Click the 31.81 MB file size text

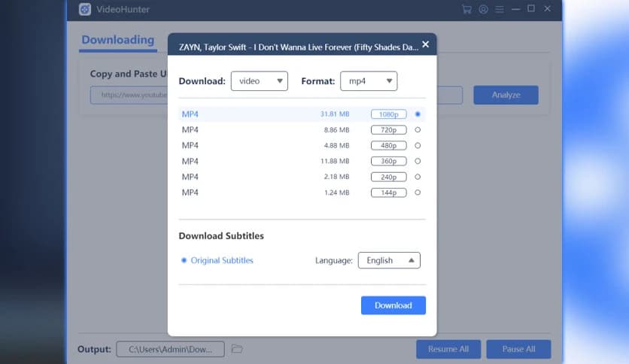pos(335,114)
